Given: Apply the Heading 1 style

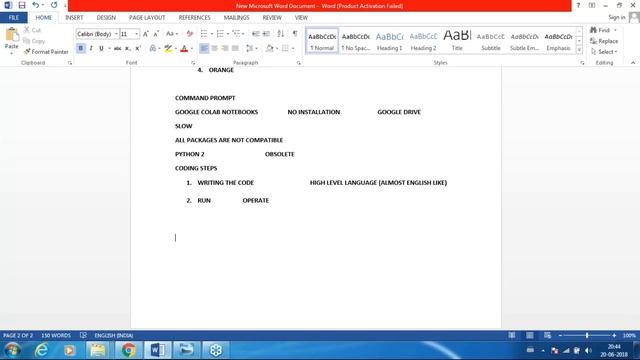Looking at the screenshot, I should pyautogui.click(x=389, y=41).
